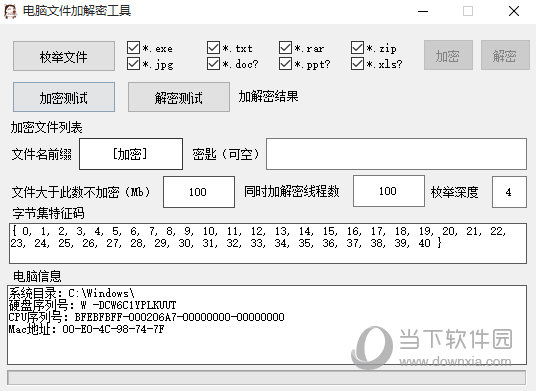Viewport: 536px width, 391px height.
Task: Click the 同时加解密线程数 thread count field
Action: pyautogui.click(x=389, y=191)
